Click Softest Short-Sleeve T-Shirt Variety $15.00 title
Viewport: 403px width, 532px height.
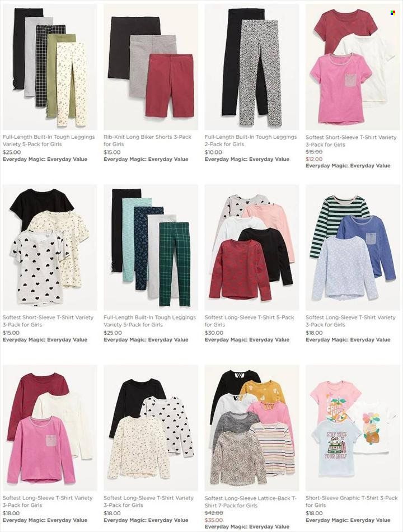48,321
